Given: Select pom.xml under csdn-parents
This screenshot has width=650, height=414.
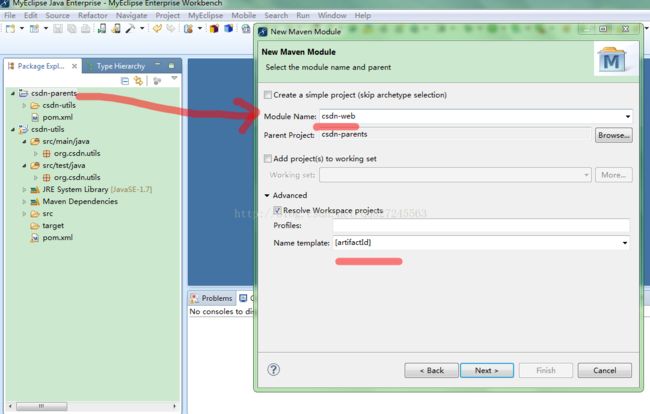Looking at the screenshot, I should click(58, 117).
